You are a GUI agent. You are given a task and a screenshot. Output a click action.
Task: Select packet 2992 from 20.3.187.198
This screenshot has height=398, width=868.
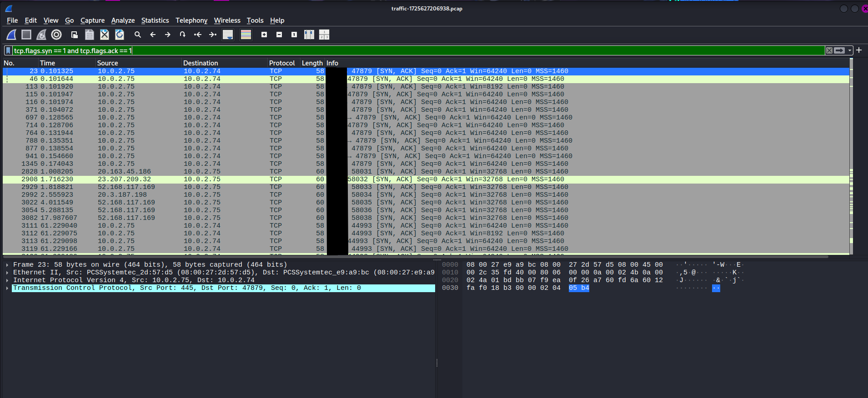426,194
